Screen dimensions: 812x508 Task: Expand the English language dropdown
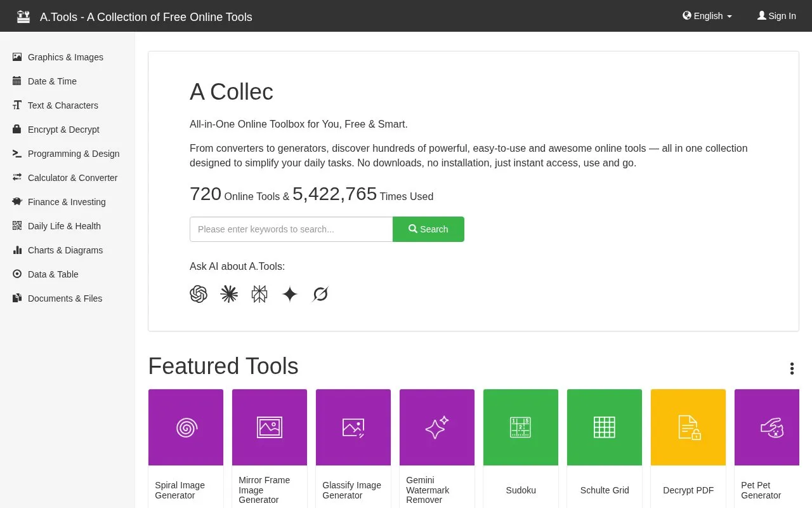[x=707, y=16]
